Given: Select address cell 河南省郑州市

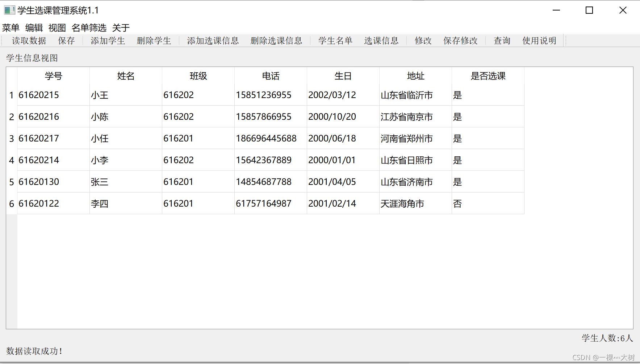Looking at the screenshot, I should click(415, 139).
